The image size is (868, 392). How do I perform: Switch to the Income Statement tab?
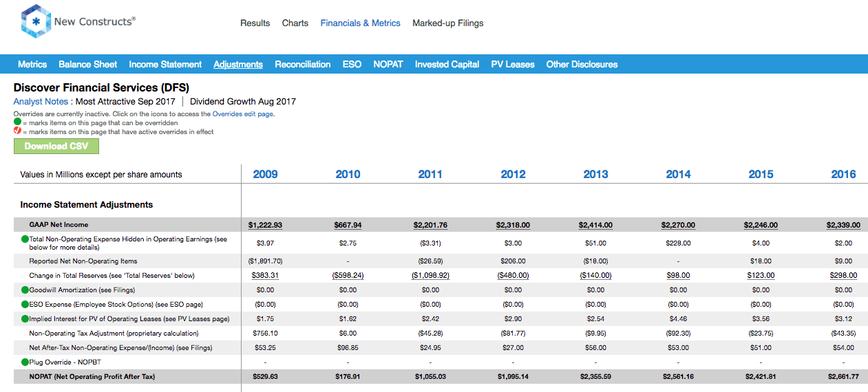[x=165, y=64]
